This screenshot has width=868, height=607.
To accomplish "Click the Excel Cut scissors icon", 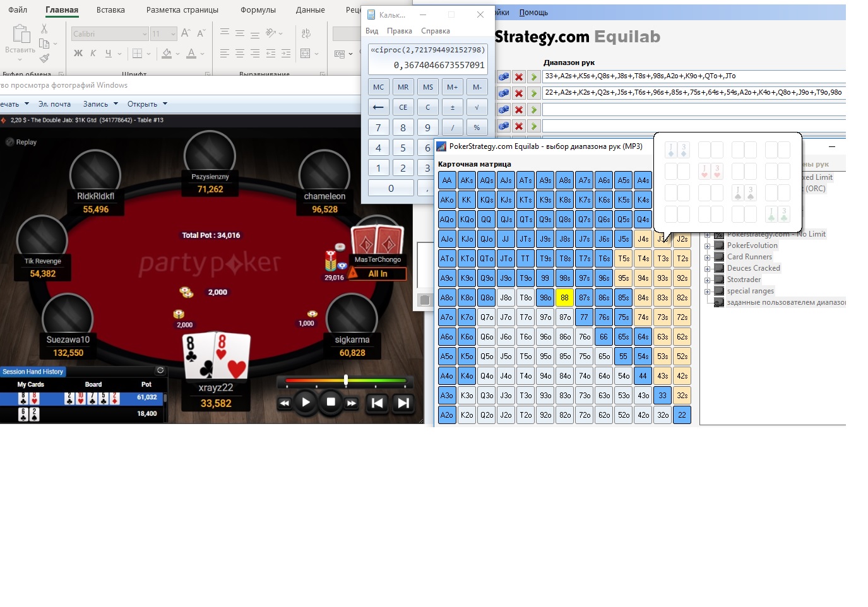I will coord(44,29).
